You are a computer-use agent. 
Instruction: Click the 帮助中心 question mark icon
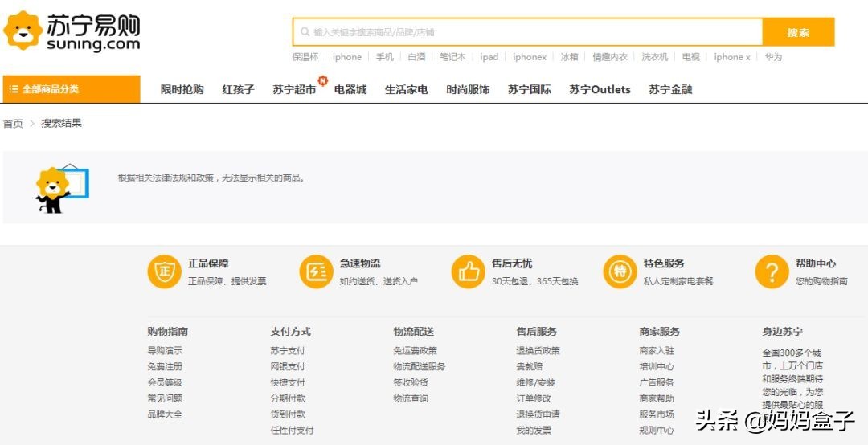772,271
